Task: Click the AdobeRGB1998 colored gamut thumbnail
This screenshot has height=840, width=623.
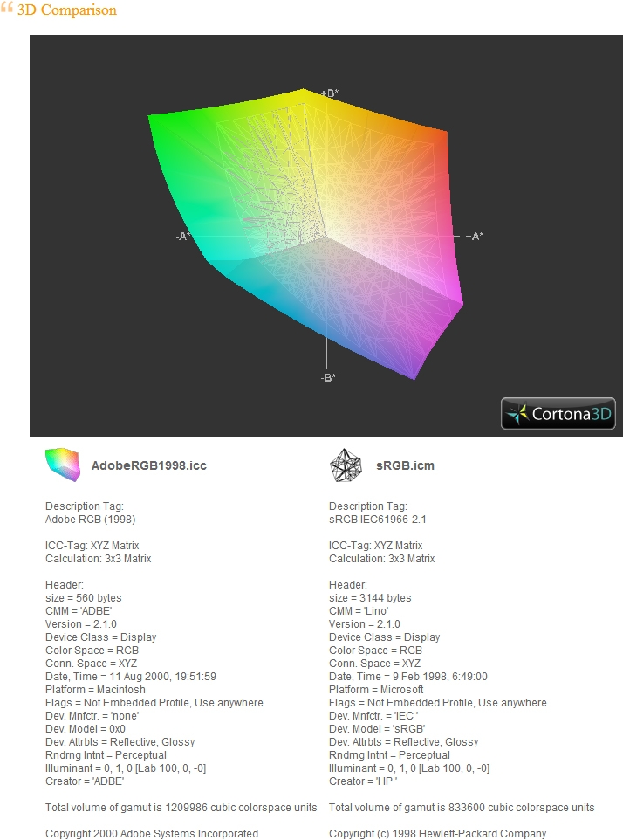Action: (x=63, y=465)
